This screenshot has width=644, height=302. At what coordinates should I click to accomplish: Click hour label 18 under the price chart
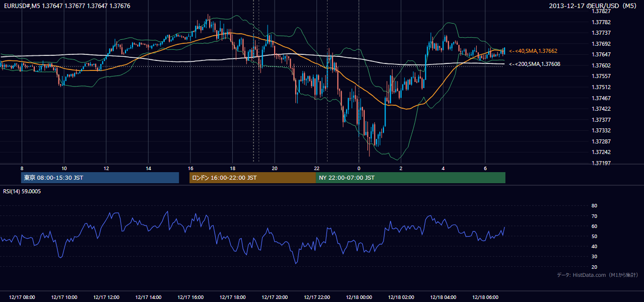point(232,168)
